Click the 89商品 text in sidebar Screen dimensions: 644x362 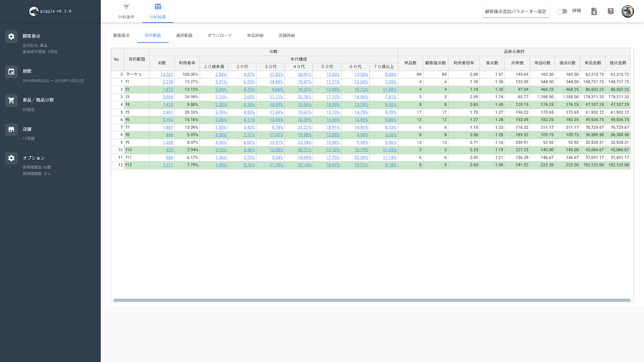28,110
